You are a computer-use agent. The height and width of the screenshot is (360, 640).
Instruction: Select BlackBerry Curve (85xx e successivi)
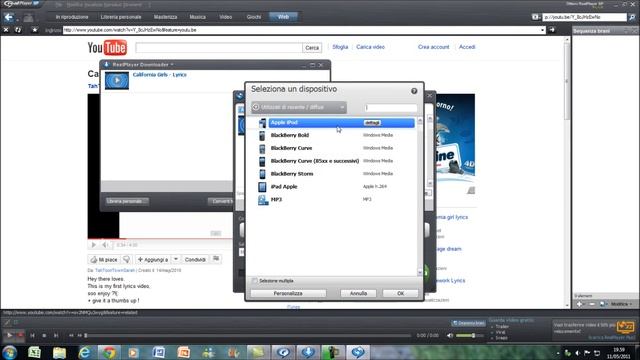tap(315, 161)
